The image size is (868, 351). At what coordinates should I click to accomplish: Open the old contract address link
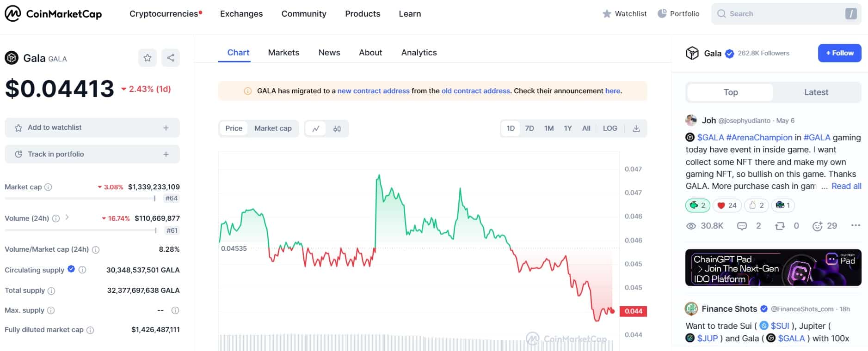click(x=476, y=91)
